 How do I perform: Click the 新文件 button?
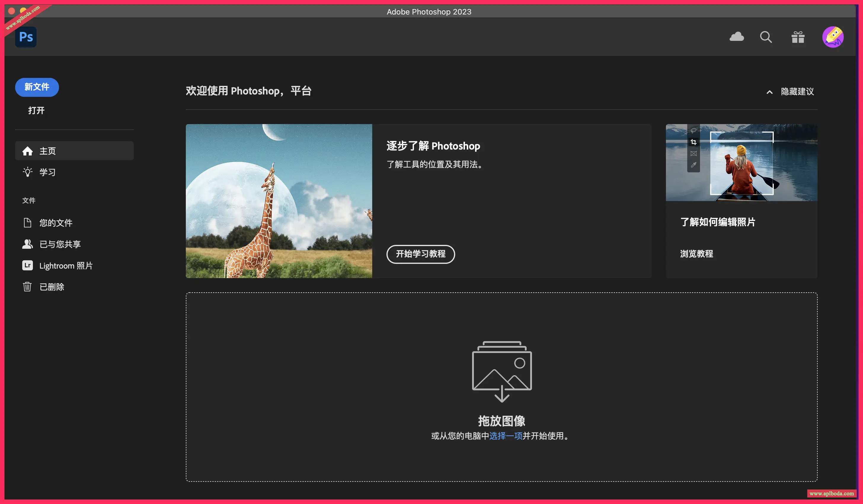(x=37, y=87)
